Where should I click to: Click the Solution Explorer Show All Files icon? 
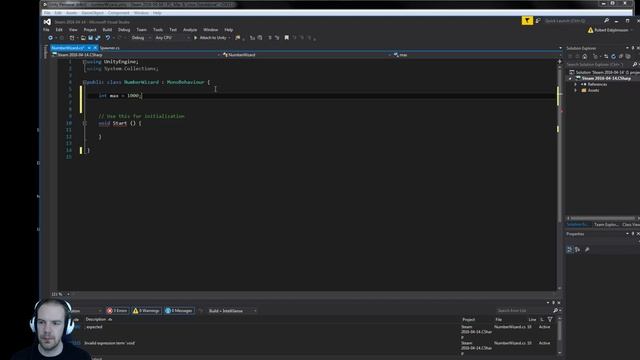628,56
